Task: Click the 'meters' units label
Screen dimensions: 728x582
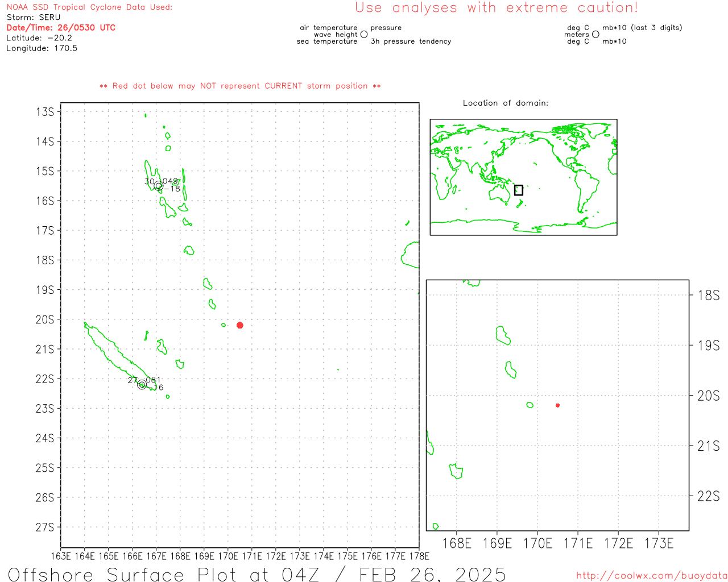Action: (577, 34)
